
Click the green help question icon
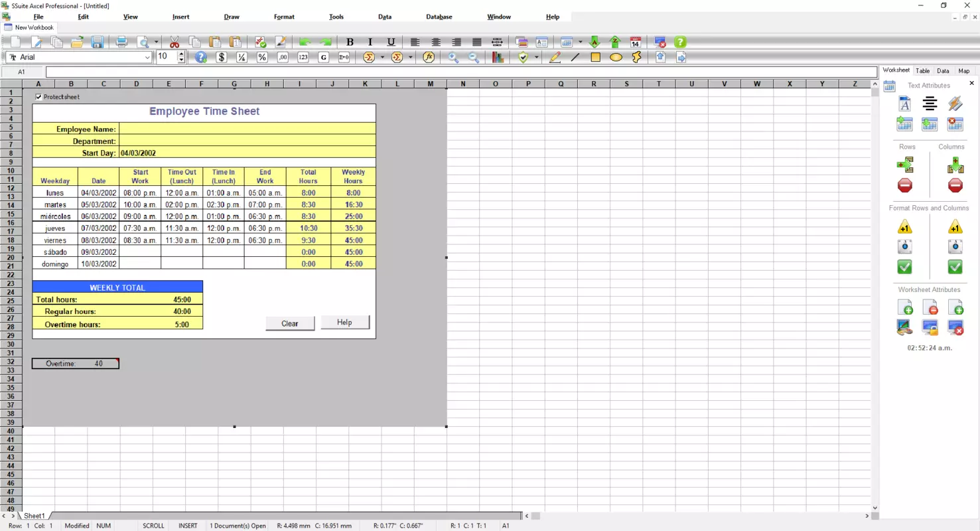click(x=680, y=42)
